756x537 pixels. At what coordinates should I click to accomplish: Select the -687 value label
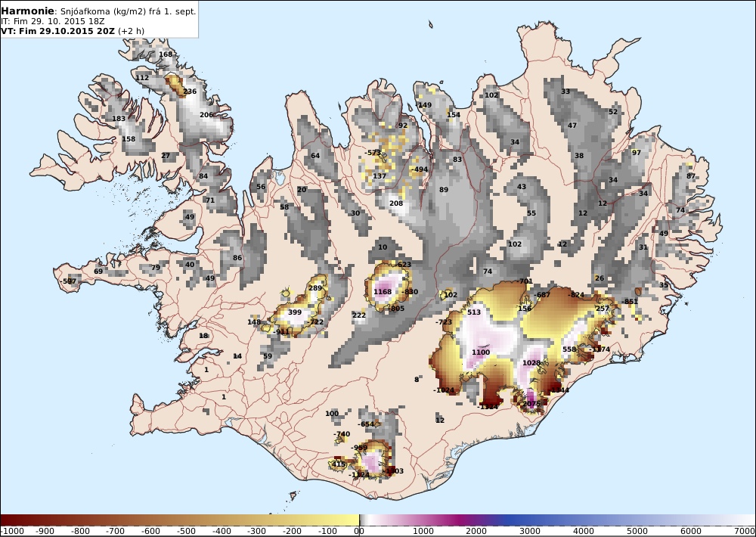pyautogui.click(x=542, y=295)
